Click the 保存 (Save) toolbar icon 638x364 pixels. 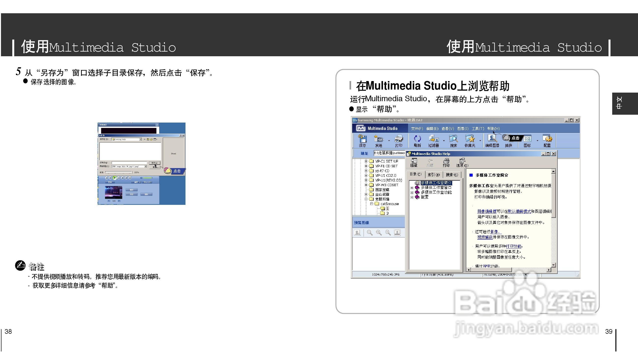pyautogui.click(x=362, y=139)
